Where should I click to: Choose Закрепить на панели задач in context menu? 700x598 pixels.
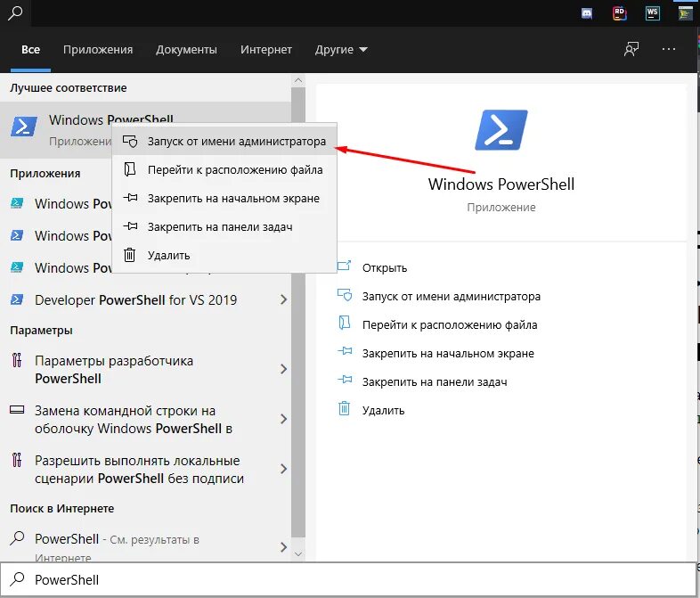[224, 227]
